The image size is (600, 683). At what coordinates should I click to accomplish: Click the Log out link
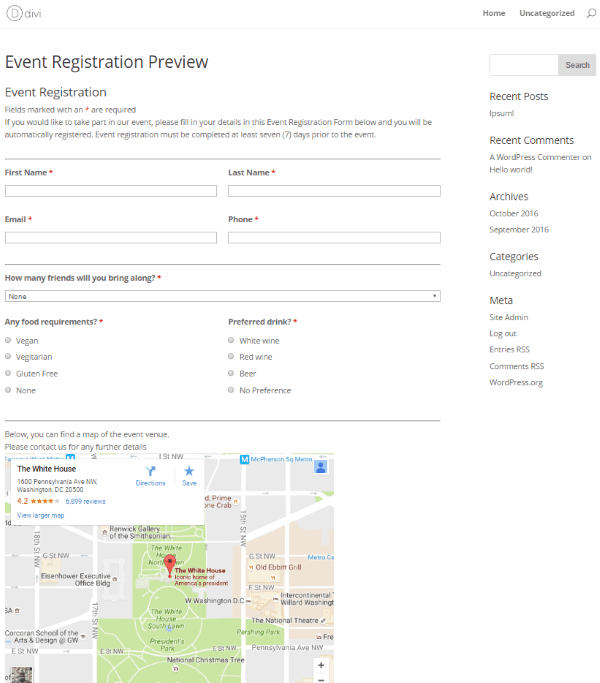[503, 334]
